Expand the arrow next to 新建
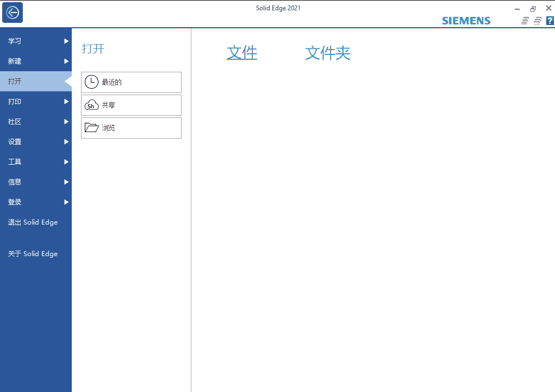The width and height of the screenshot is (555, 392). tap(66, 61)
